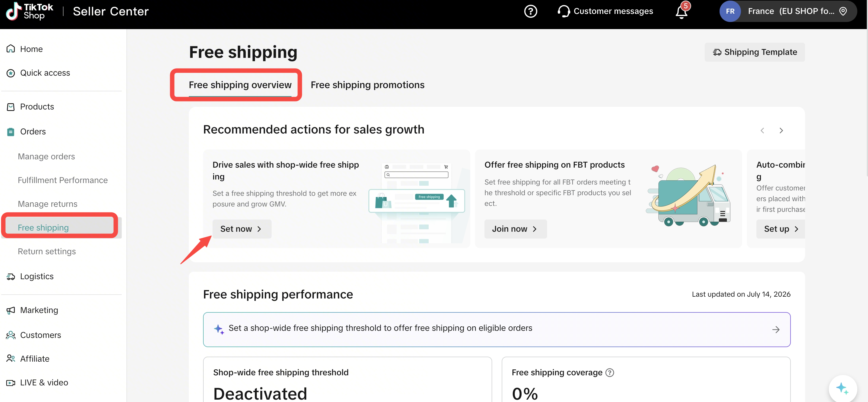Image resolution: width=868 pixels, height=402 pixels.
Task: Click the location pin icon by shop name
Action: click(x=843, y=11)
